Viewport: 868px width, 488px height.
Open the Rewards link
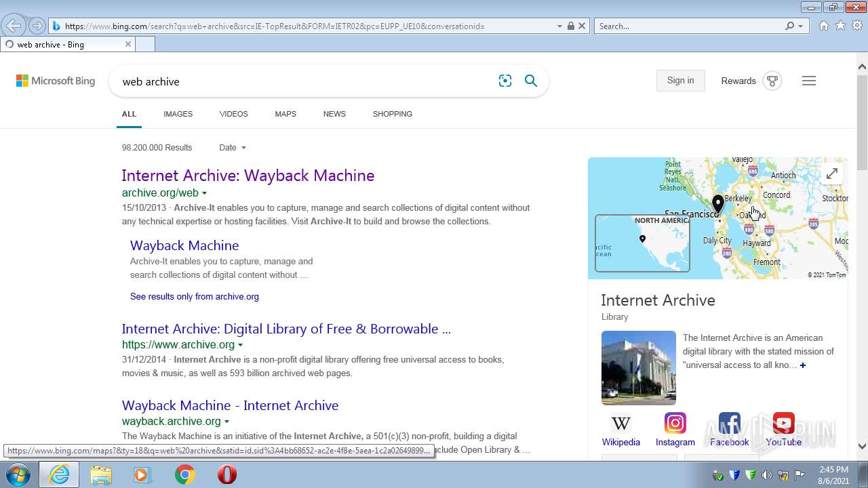coord(738,81)
